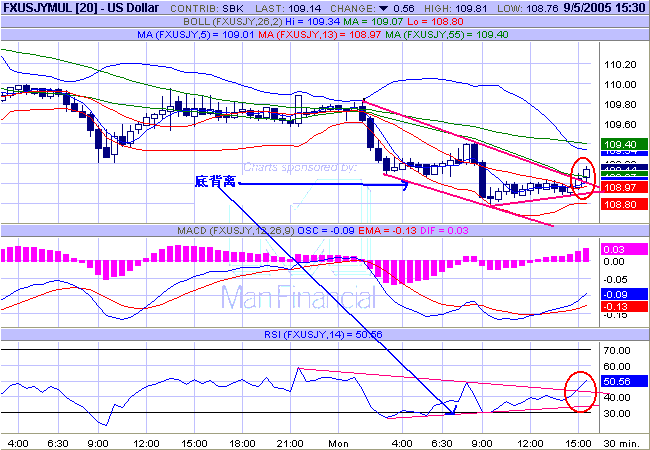Image resolution: width=650 pixels, height=450 pixels.
Task: Select the 70.00 RSI axis label
Action: (617, 351)
